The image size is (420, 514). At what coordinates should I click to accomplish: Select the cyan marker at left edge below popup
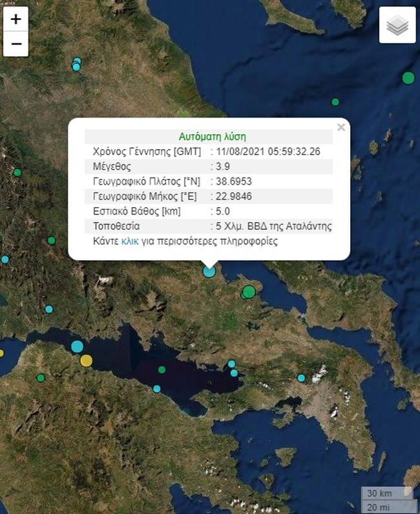(x=5, y=260)
